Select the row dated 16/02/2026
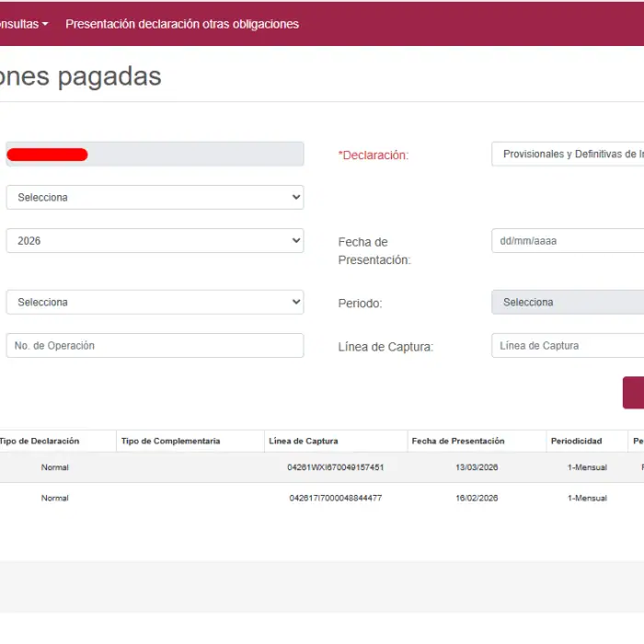 pyautogui.click(x=477, y=499)
